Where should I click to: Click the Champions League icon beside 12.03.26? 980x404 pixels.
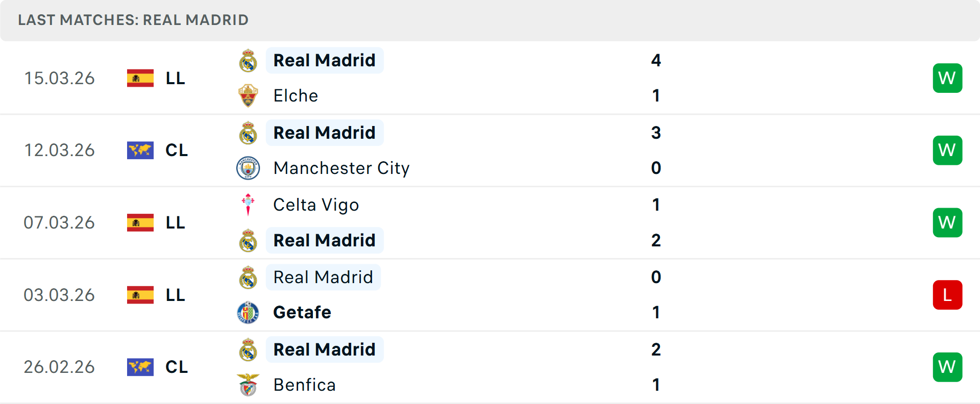[x=140, y=150]
